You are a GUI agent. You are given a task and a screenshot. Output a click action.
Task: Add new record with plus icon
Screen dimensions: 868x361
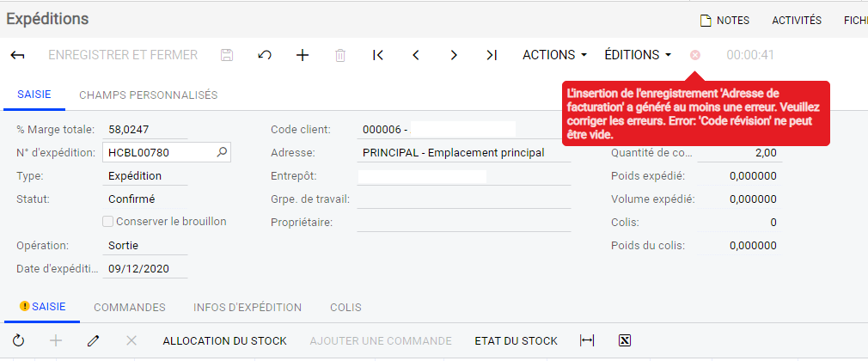pos(303,55)
